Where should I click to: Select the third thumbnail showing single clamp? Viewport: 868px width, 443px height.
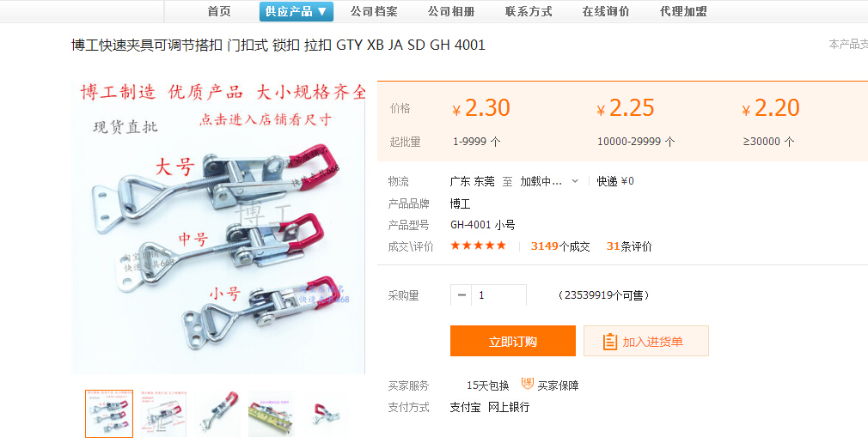click(217, 414)
